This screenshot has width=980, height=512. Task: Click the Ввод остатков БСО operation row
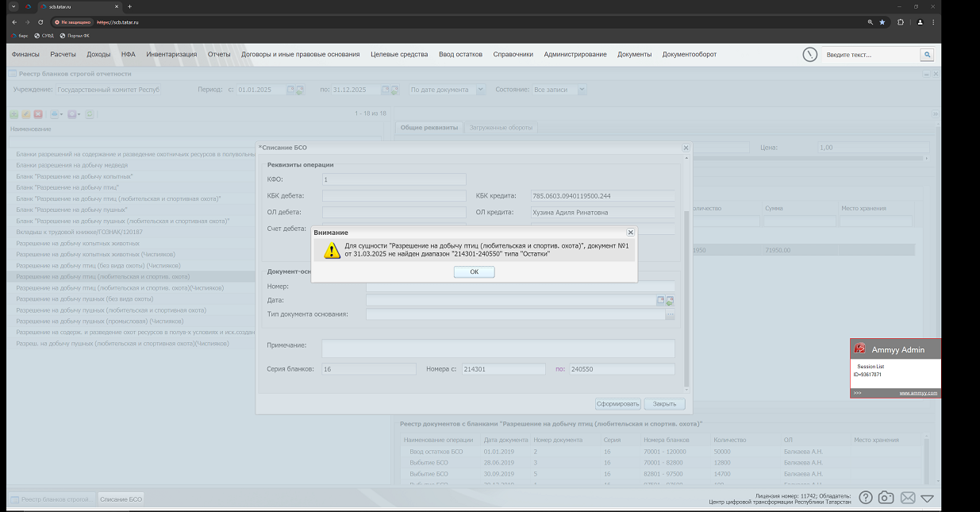coord(663,451)
